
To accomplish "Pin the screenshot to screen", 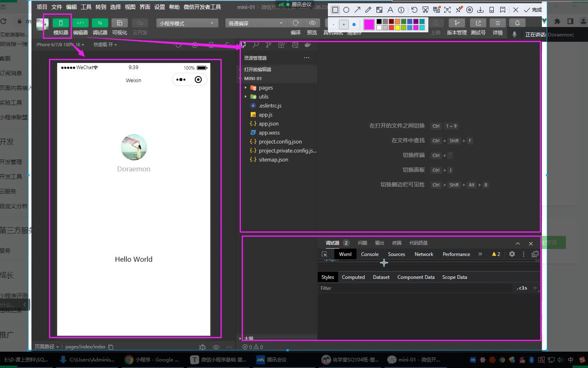I will click(x=459, y=10).
